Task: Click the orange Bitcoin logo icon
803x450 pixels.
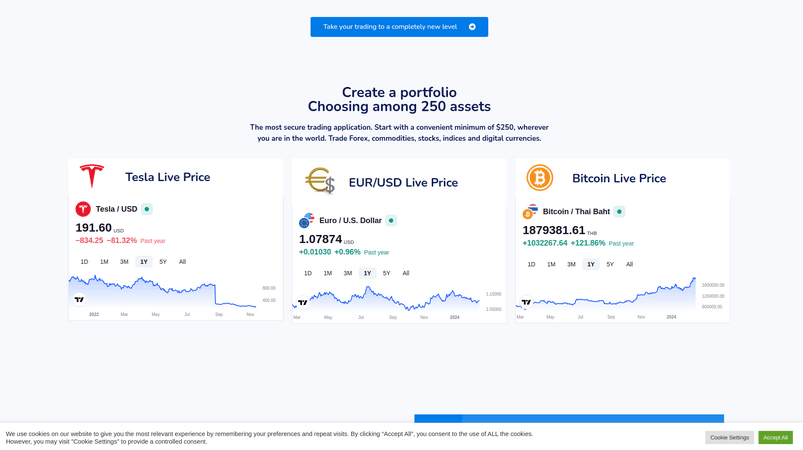Action: point(540,178)
